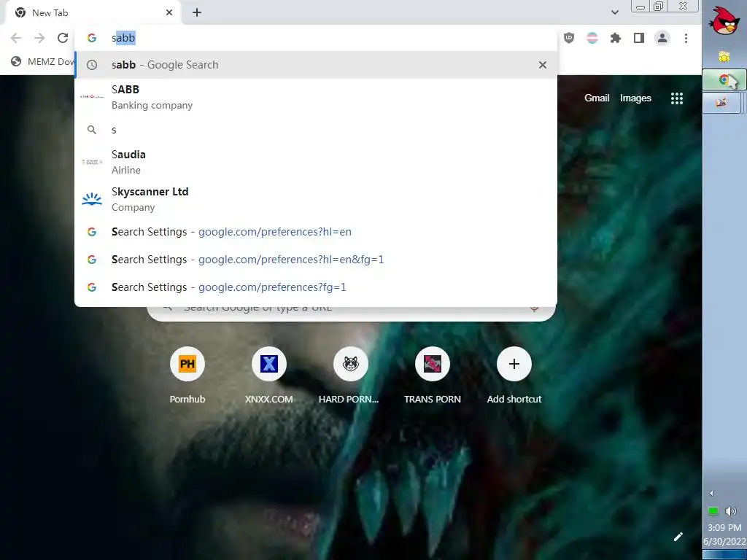
Task: Reload the page with the refresh icon
Action: pyautogui.click(x=63, y=38)
